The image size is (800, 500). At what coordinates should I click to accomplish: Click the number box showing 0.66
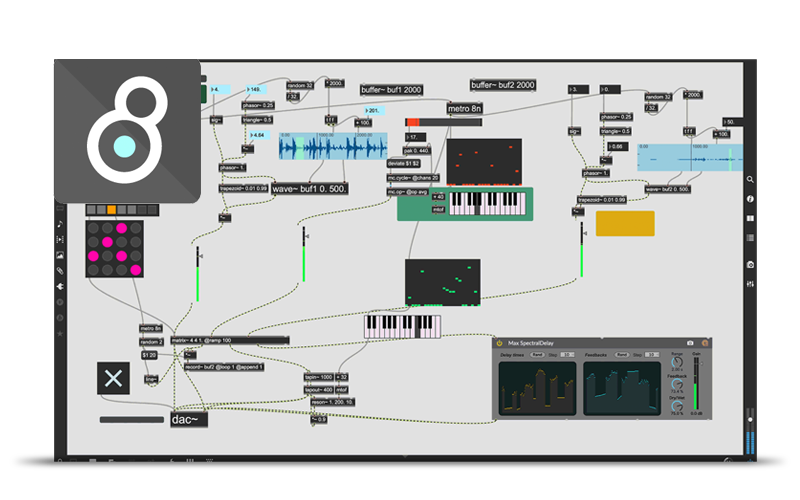pos(618,146)
